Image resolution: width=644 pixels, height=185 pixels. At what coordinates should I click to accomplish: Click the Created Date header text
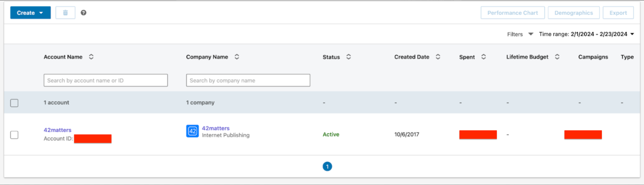pyautogui.click(x=412, y=57)
